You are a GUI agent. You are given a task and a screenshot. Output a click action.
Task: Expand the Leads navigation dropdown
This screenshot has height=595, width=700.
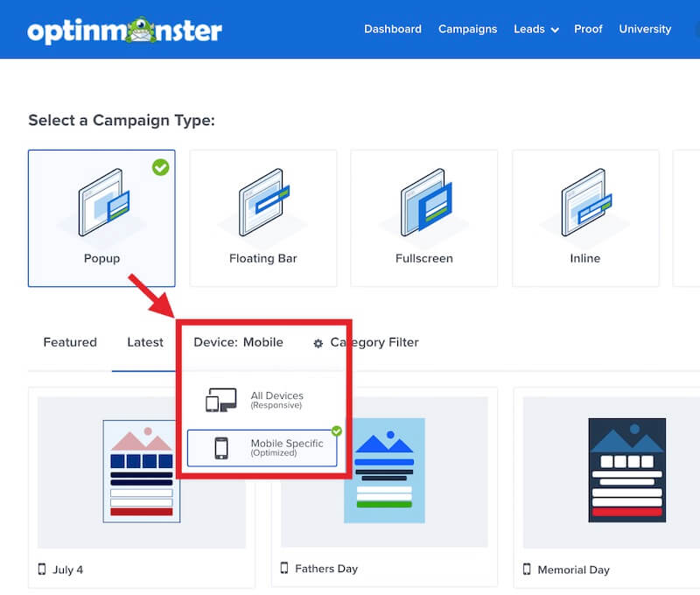[x=535, y=29]
